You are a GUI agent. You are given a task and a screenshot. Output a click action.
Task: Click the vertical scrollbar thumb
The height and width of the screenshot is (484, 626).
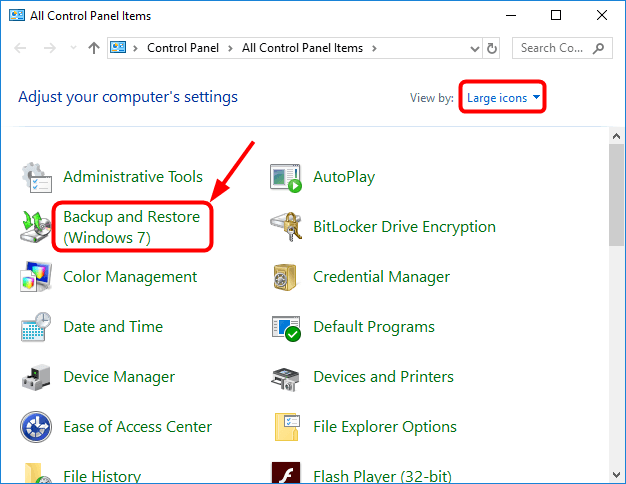click(616, 195)
